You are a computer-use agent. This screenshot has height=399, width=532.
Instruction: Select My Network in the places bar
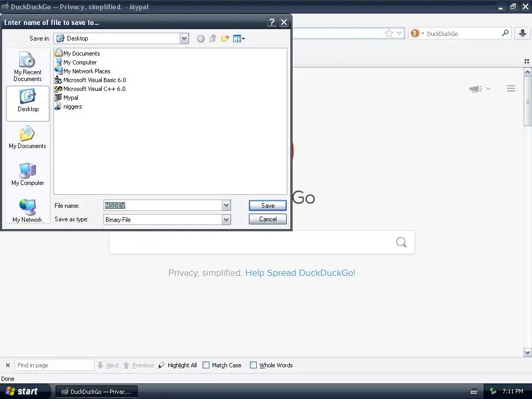coord(28,211)
